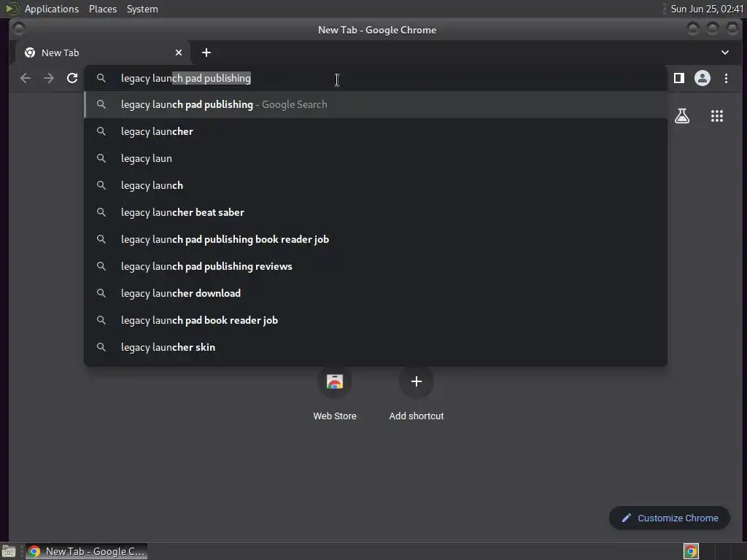Screen dimensions: 747x560
Task: Pick the 'legacy launch' suggestion
Action: 376,185
